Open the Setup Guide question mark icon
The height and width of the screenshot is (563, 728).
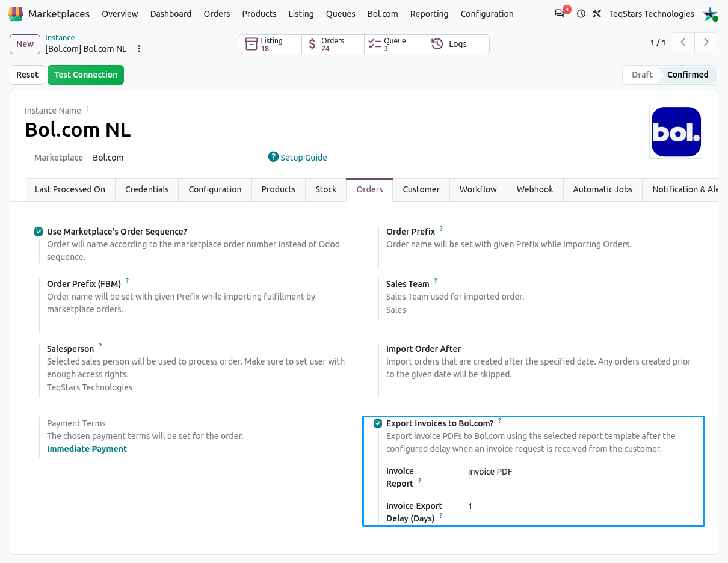coord(273,157)
